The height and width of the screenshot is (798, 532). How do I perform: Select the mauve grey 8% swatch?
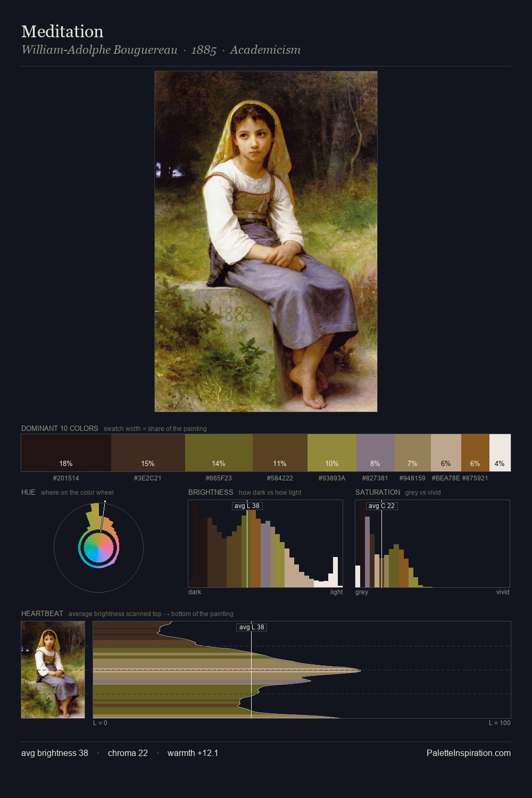tap(376, 453)
